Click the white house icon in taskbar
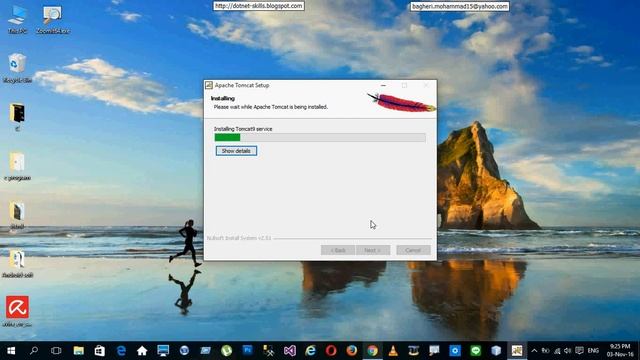This screenshot has height=360, width=640. 142,351
